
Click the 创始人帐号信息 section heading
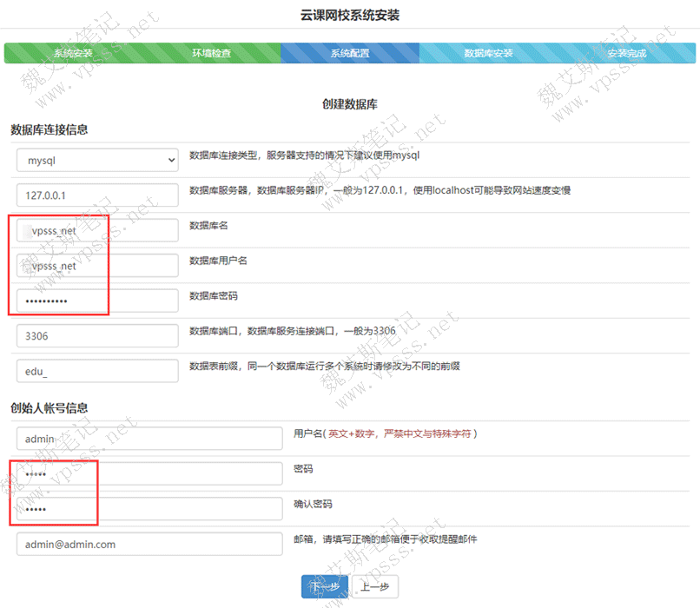point(50,407)
